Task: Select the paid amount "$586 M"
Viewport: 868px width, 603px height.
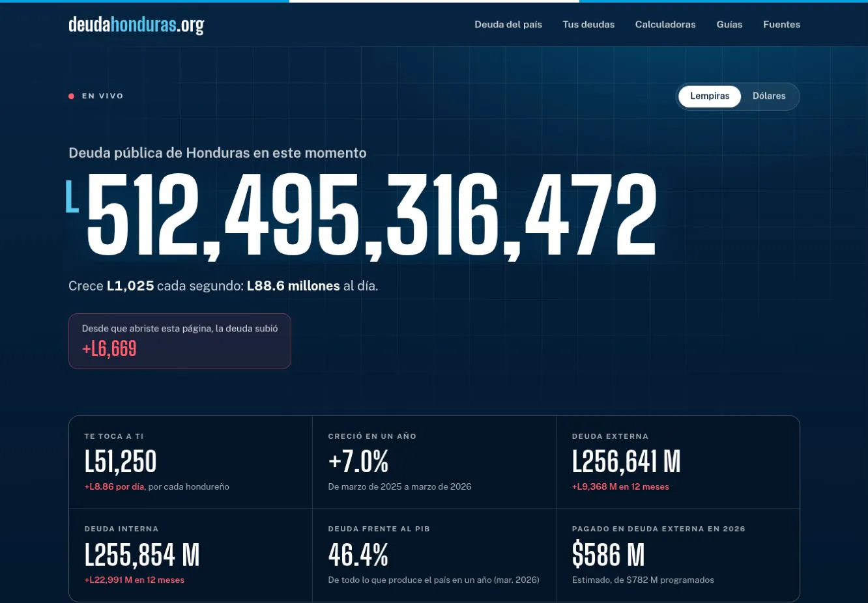Action: coord(609,555)
